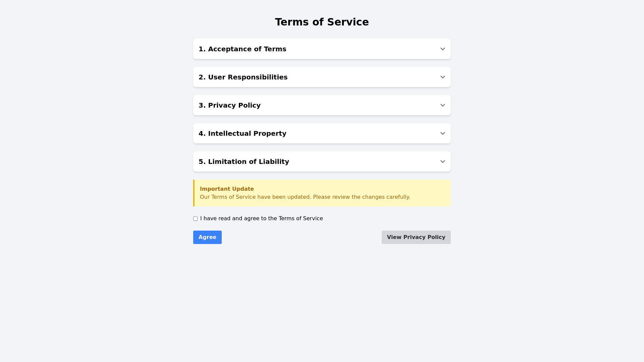Click the chevron icon beside Acceptance of Terms

[442, 49]
